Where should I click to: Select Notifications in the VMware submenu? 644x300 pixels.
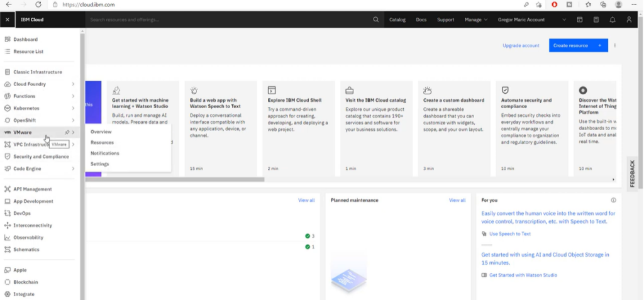[x=105, y=153]
